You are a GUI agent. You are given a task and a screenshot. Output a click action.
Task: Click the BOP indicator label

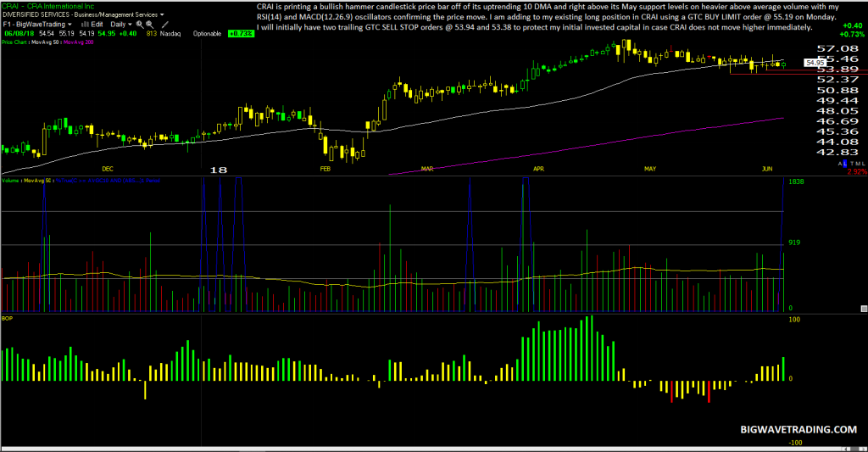pyautogui.click(x=7, y=319)
